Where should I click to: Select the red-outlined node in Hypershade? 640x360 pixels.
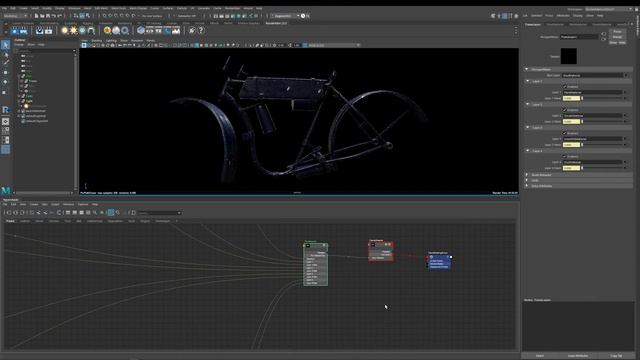pos(381,251)
